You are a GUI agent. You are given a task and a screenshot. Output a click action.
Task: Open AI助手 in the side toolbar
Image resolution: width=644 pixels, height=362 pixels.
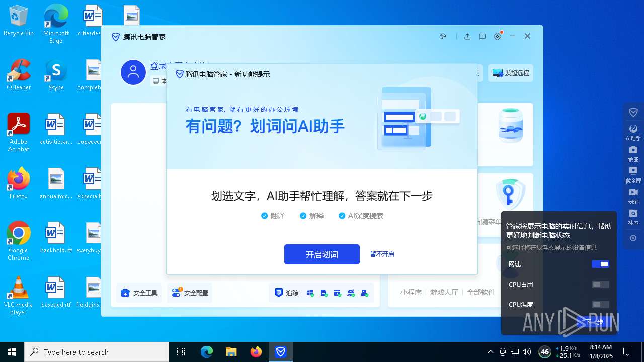point(633,133)
